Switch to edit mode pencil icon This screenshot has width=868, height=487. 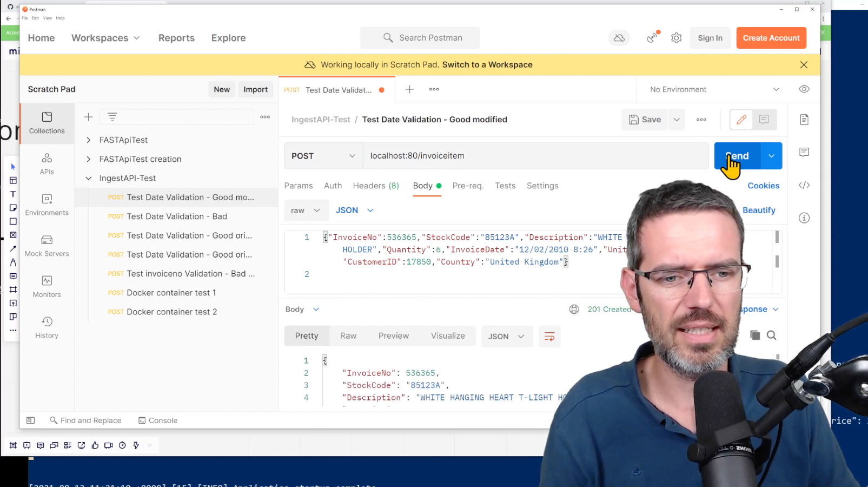(741, 120)
